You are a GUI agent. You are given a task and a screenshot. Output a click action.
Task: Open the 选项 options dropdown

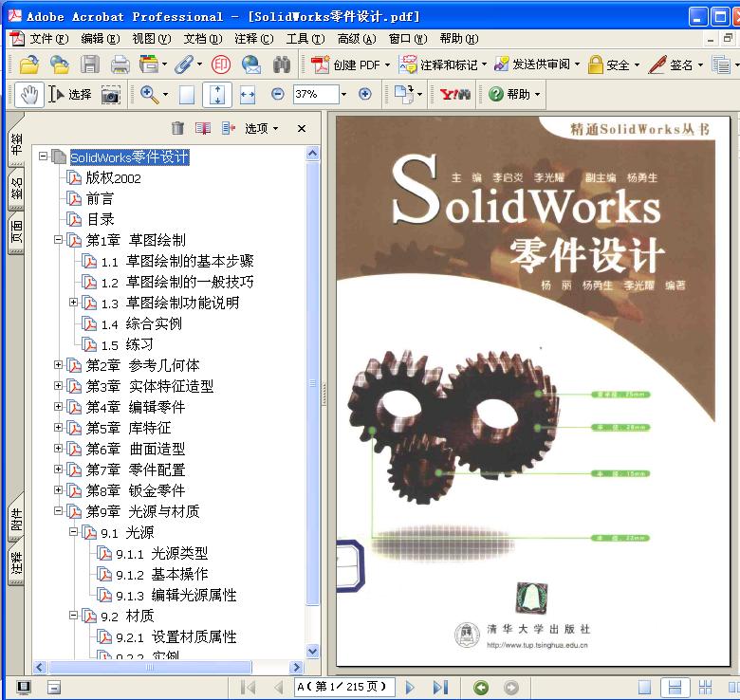click(261, 128)
